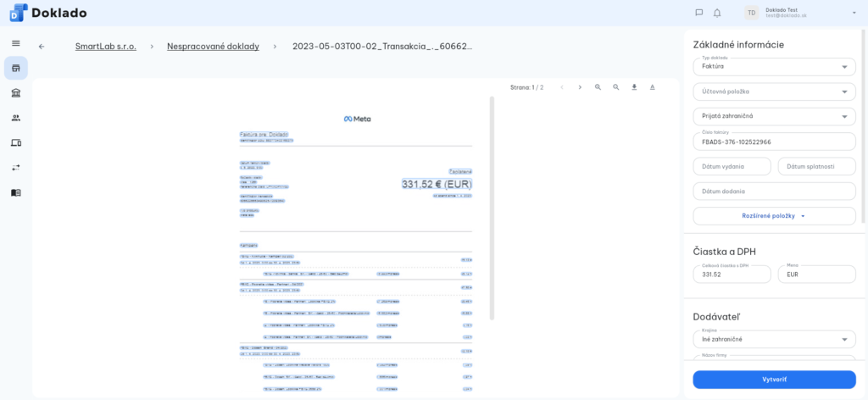Open the messages chat icon

point(699,13)
